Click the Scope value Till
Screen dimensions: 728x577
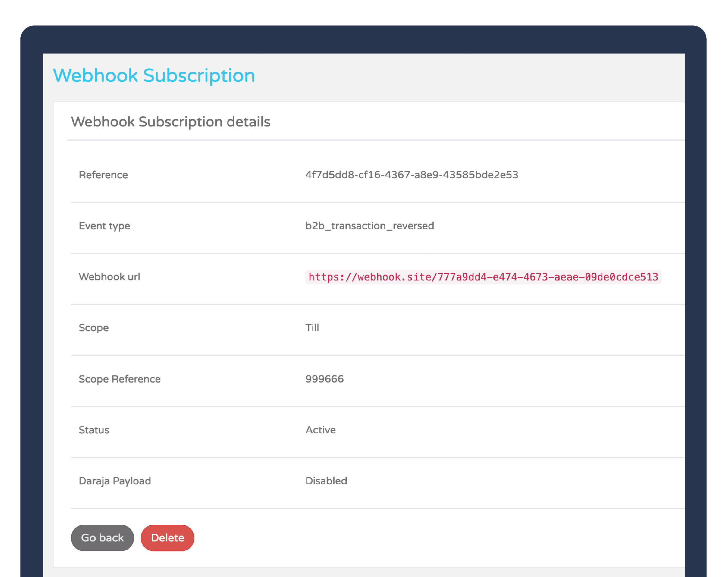point(312,328)
